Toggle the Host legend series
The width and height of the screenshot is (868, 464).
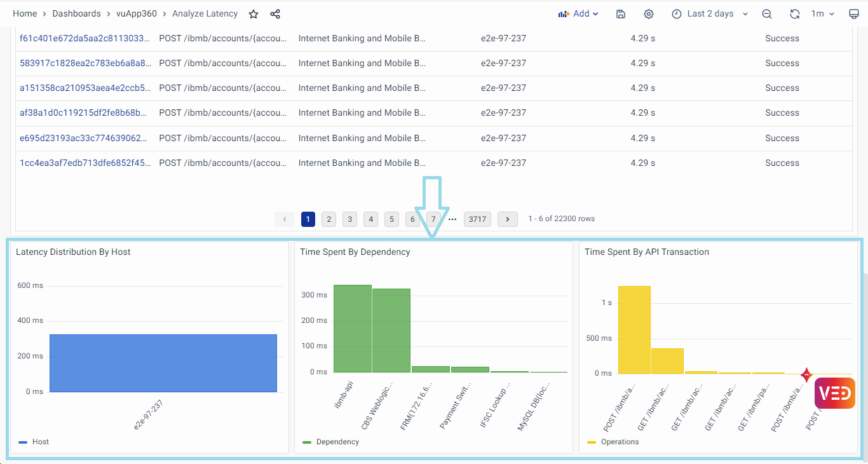click(40, 442)
